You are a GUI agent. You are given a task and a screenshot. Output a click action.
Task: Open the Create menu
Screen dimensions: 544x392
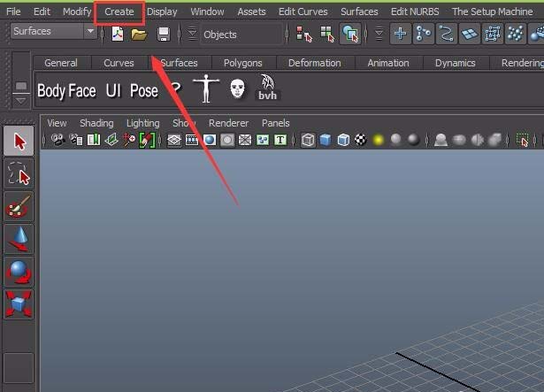(119, 12)
